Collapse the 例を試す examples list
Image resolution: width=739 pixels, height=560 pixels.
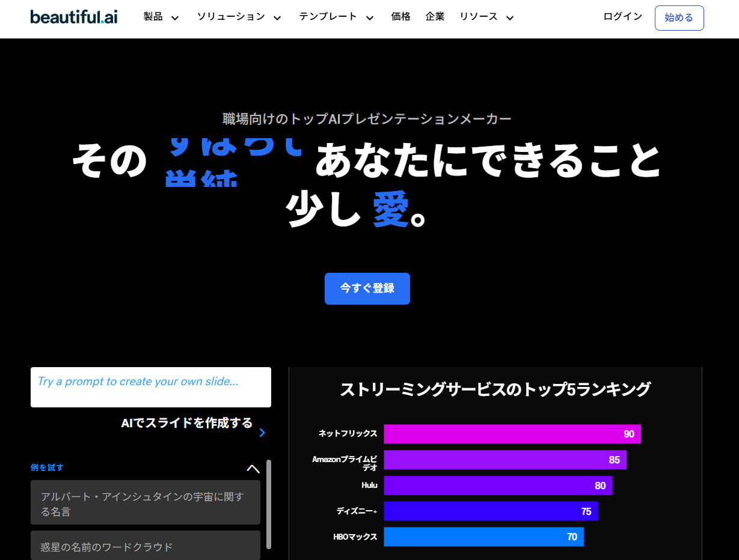coord(253,469)
